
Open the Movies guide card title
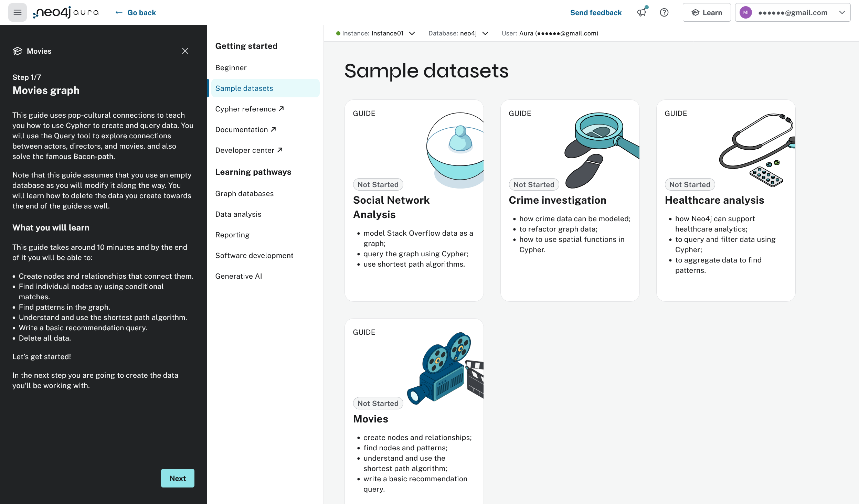tap(371, 419)
